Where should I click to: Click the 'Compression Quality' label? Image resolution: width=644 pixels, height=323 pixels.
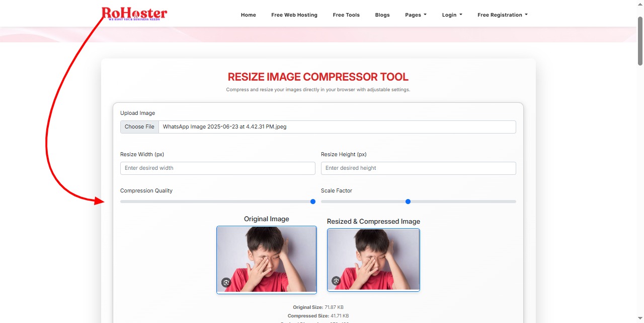(x=146, y=191)
